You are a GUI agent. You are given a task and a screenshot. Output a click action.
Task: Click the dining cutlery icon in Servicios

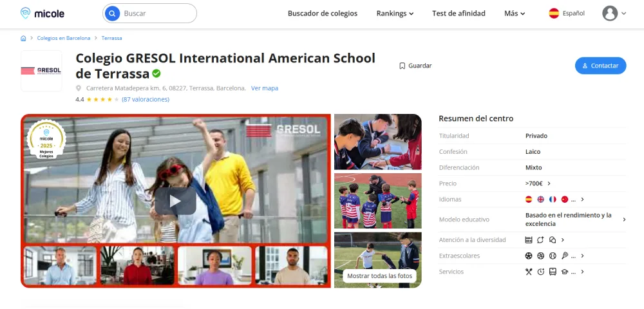coord(529,272)
